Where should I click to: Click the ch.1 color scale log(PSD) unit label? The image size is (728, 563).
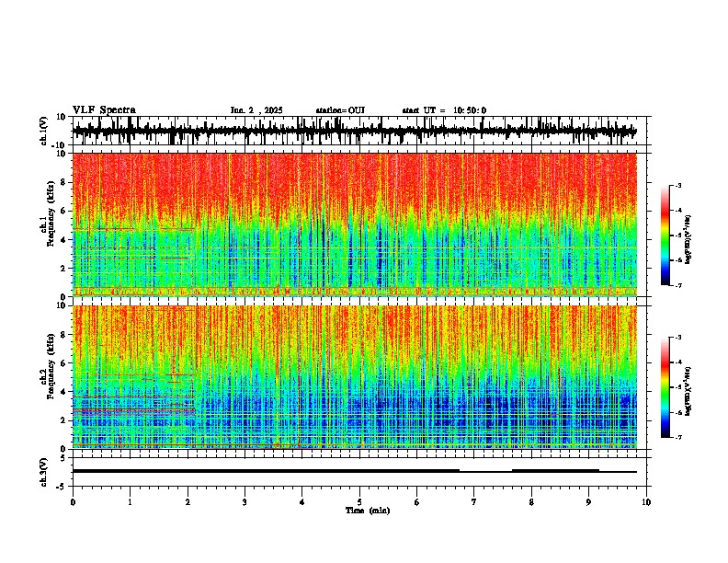(688, 240)
